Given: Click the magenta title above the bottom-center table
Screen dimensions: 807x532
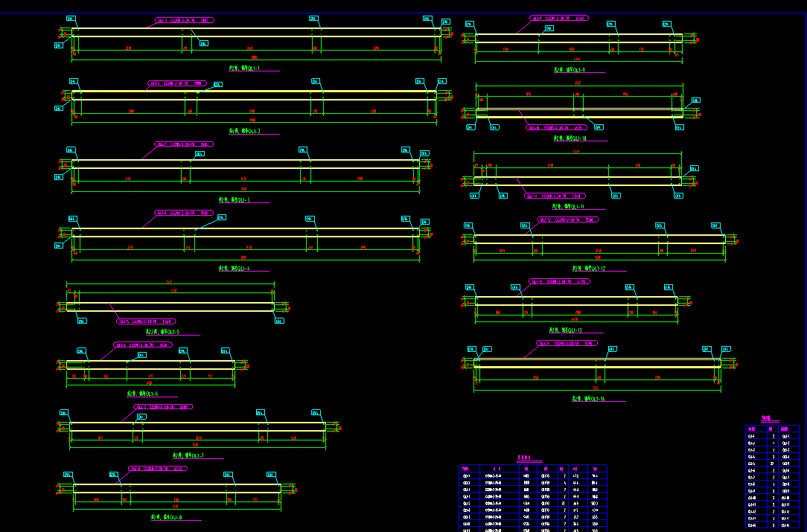Looking at the screenshot, I should (526, 459).
